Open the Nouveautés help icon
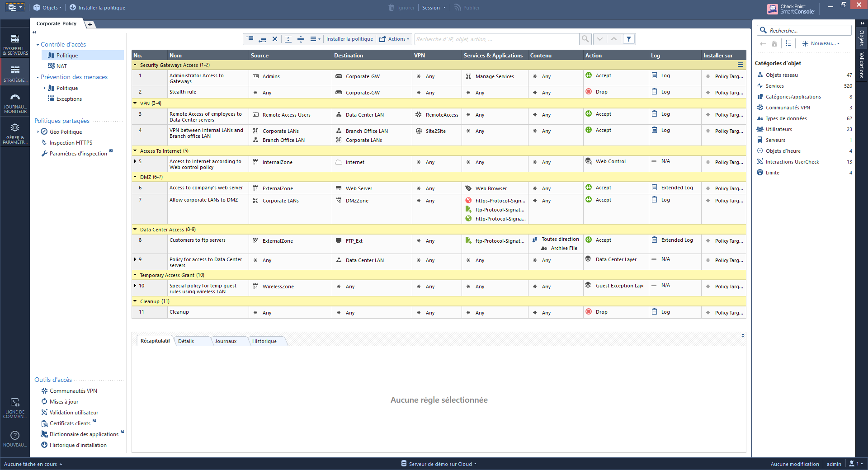Screen dimensions: 868x470 coord(15,438)
